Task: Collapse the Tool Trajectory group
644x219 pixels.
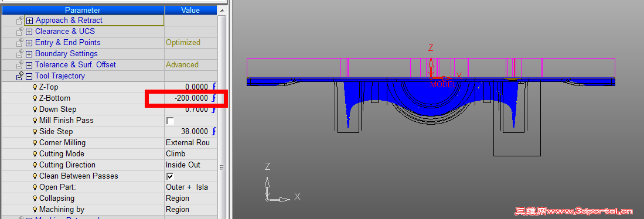Action: (x=29, y=76)
